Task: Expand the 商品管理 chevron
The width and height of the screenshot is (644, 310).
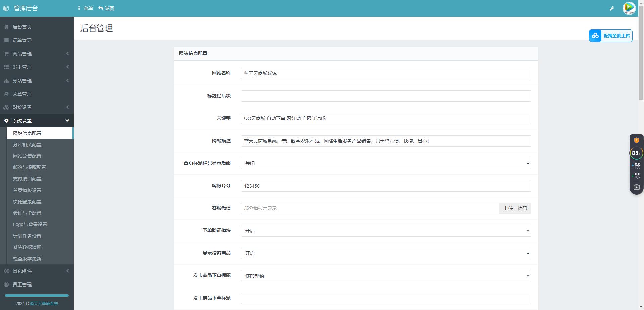Action: (67, 54)
